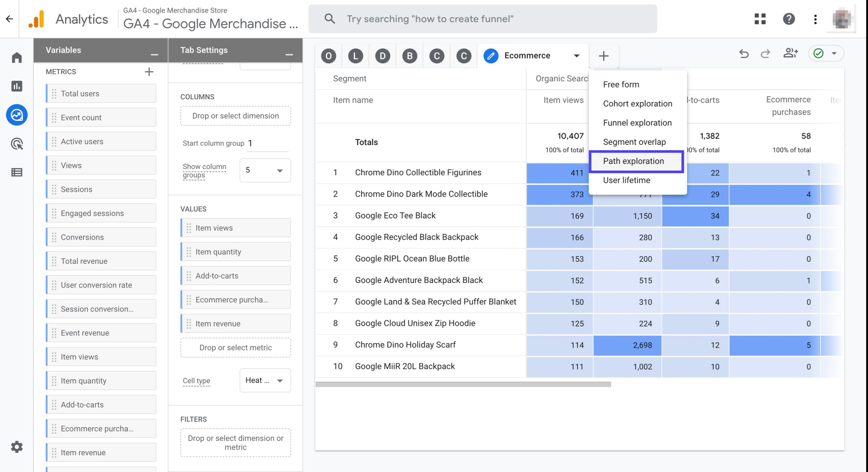Click the search magnifier icon
This screenshot has width=868, height=472.
coord(329,19)
